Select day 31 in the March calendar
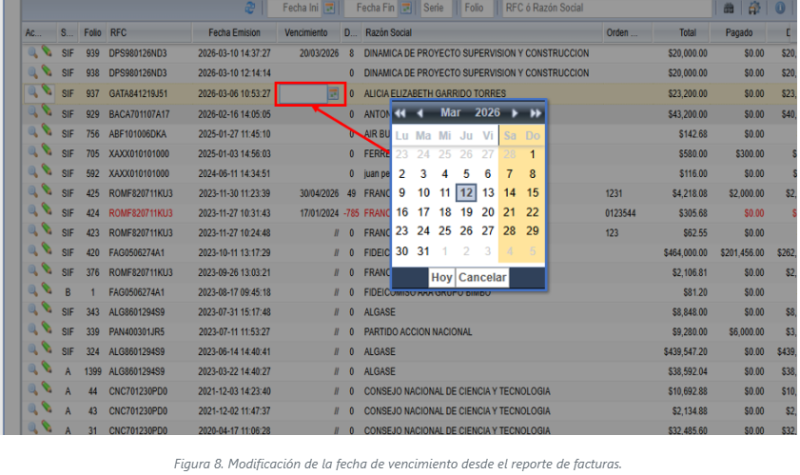The height and width of the screenshot is (475, 800). coord(423,251)
